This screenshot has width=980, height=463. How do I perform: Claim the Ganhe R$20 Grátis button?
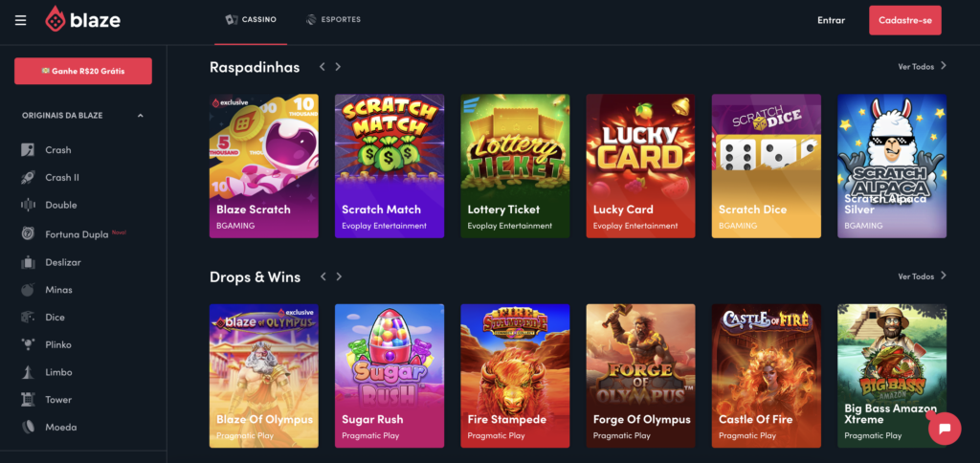[x=83, y=71]
